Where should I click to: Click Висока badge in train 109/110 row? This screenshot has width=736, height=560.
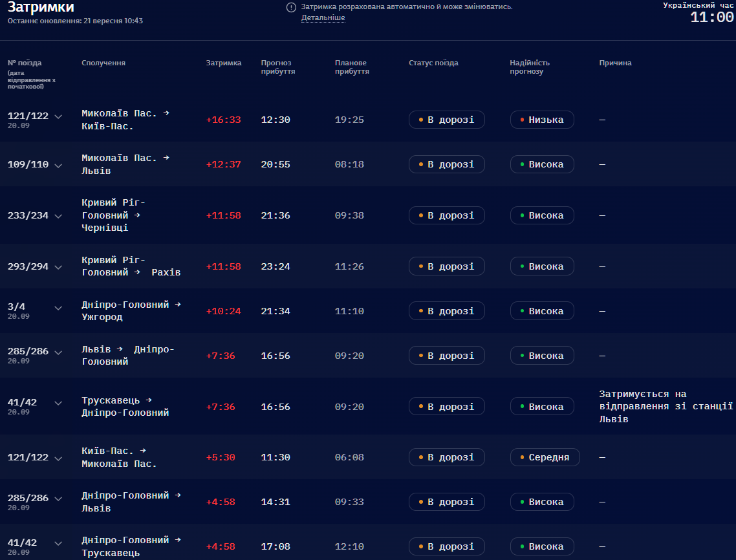pos(542,164)
